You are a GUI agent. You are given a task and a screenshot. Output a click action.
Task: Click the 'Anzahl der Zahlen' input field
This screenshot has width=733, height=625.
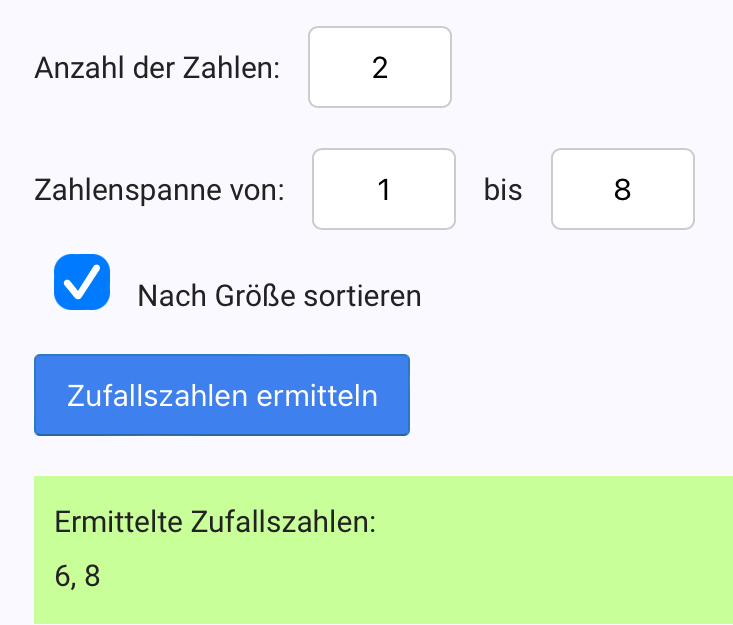pyautogui.click(x=380, y=67)
